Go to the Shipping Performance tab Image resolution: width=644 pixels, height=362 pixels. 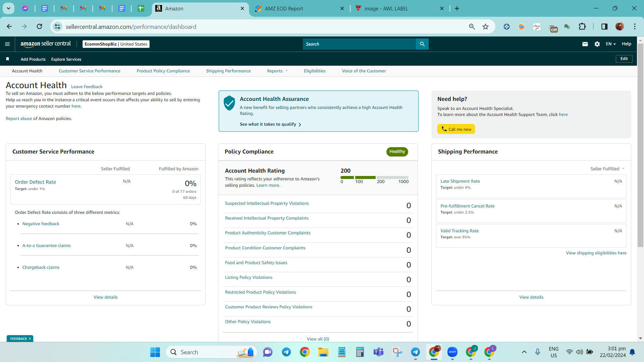(228, 71)
